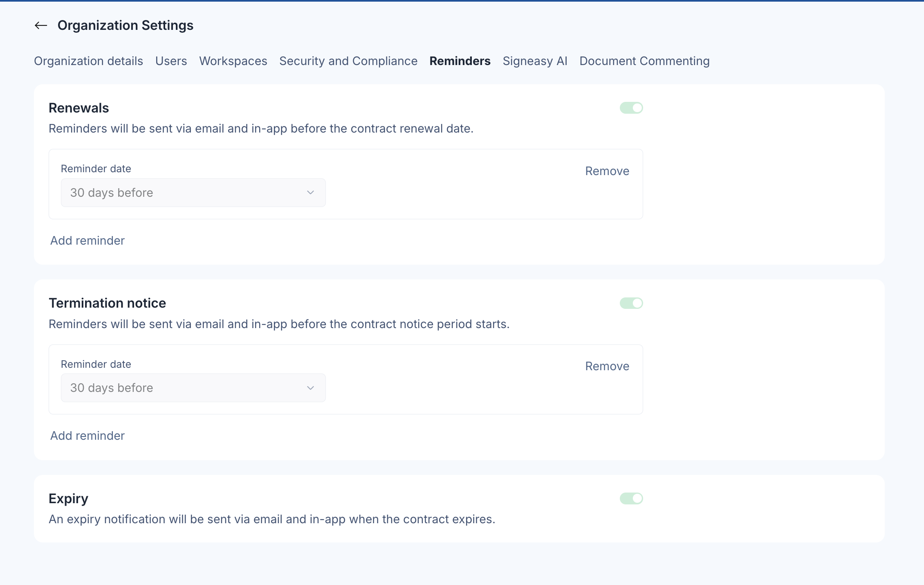Open the Workspaces tab

[x=233, y=61]
